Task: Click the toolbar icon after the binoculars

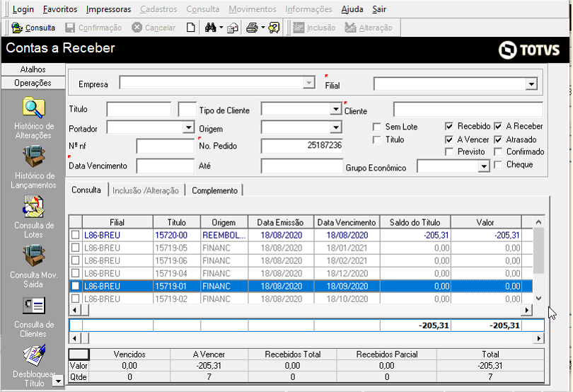Action: tap(233, 28)
